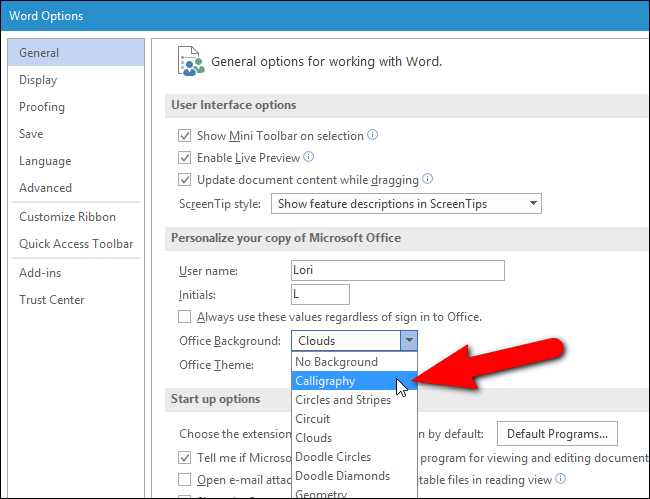Click info icon next to Enable Live Preview
Image resolution: width=650 pixels, height=499 pixels.
tap(308, 157)
